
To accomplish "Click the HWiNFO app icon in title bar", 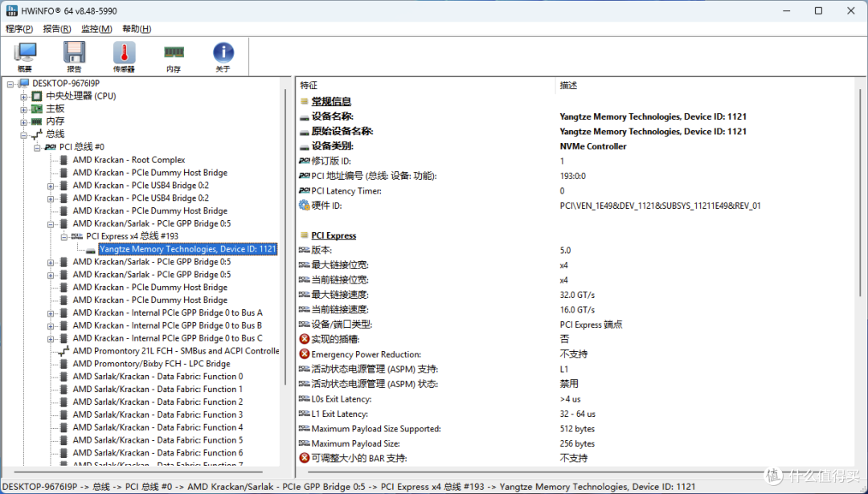I will 11,10.
